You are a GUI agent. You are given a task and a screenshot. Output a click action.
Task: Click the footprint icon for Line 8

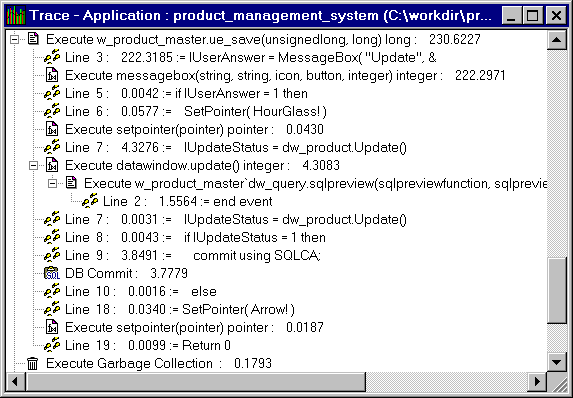pyautogui.click(x=52, y=237)
